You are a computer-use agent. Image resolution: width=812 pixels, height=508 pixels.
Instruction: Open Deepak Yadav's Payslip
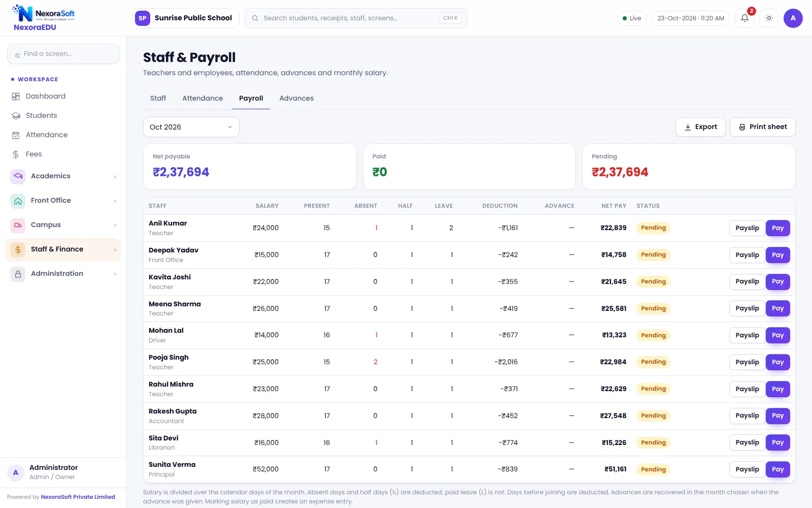point(747,255)
